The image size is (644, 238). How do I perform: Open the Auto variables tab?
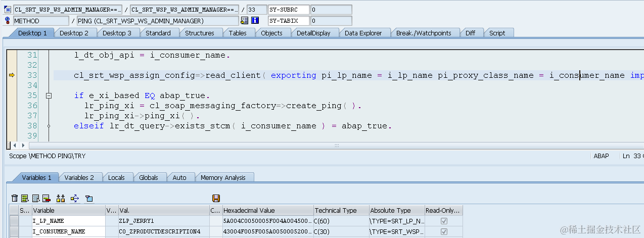click(179, 177)
